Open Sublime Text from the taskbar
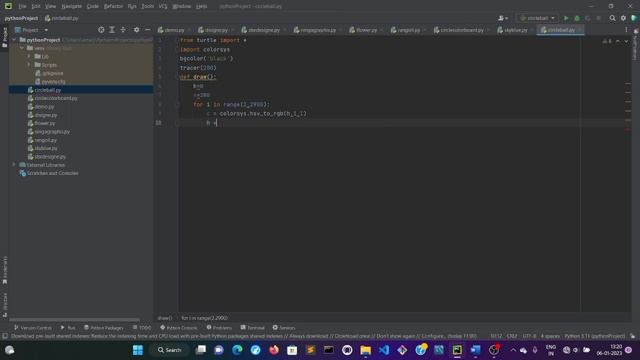Screen dimensions: 640x360 (310, 350)
